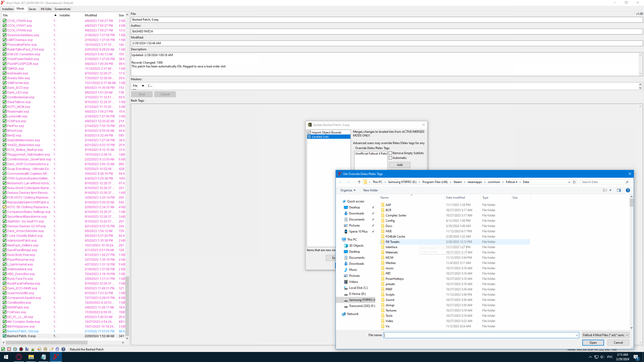Screen dimensions: 644x362
Task: Click the blue help question mark in status bar
Action: tap(63, 349)
